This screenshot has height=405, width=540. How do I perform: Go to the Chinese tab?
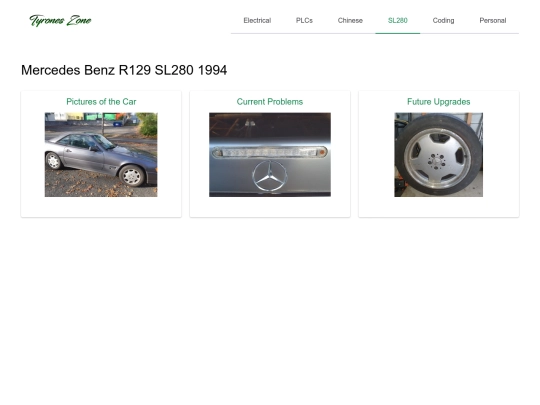(x=350, y=21)
